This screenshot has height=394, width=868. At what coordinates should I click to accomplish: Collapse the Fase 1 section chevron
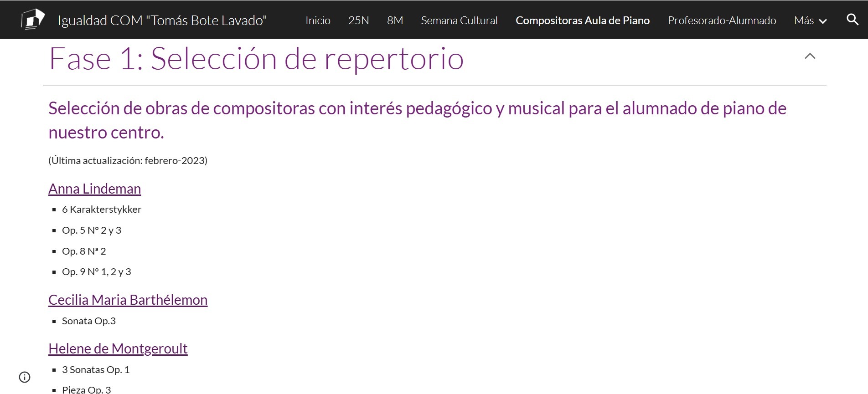pos(810,56)
